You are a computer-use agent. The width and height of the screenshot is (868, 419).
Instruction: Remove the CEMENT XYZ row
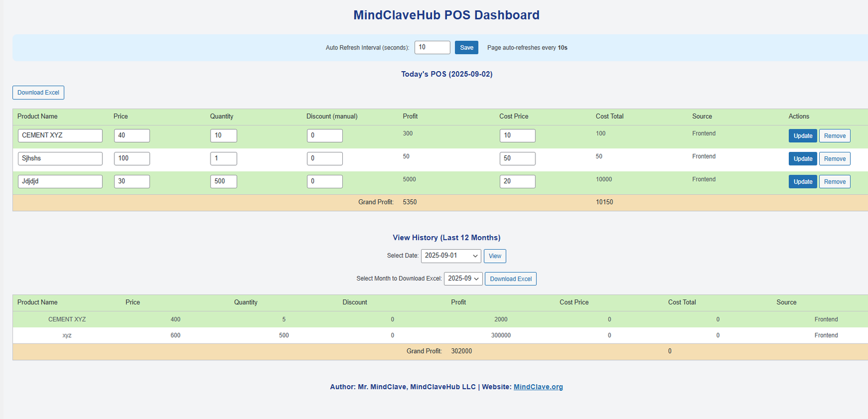coord(834,136)
